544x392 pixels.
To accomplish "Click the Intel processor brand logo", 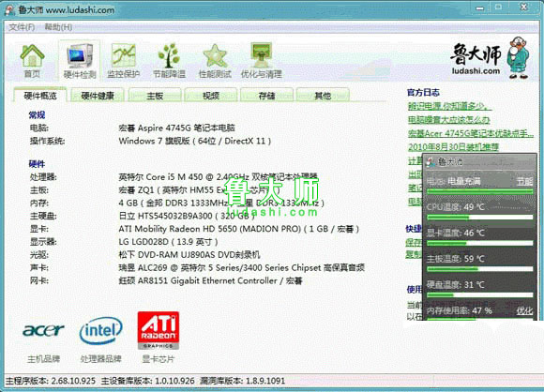I will [x=100, y=331].
